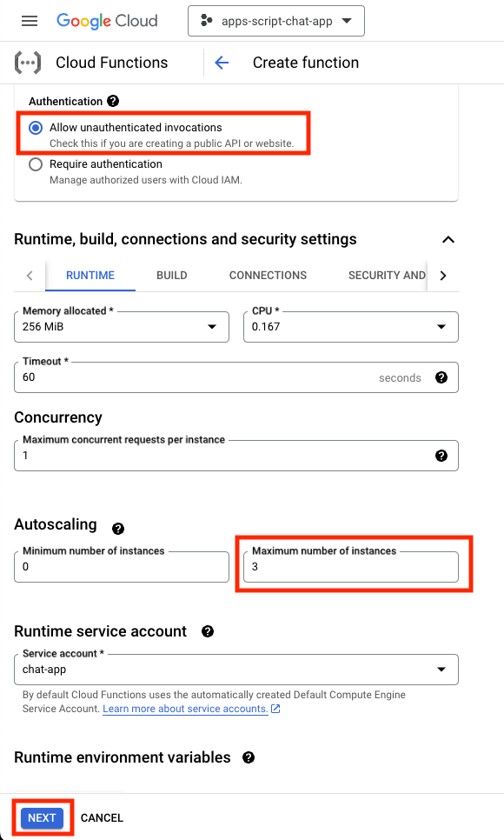Open the Service account chat-app dropdown

point(236,669)
